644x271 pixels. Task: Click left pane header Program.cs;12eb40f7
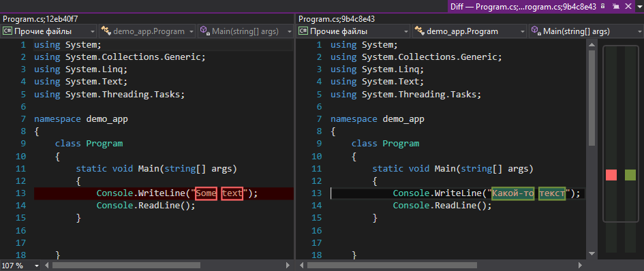pyautogui.click(x=40, y=19)
